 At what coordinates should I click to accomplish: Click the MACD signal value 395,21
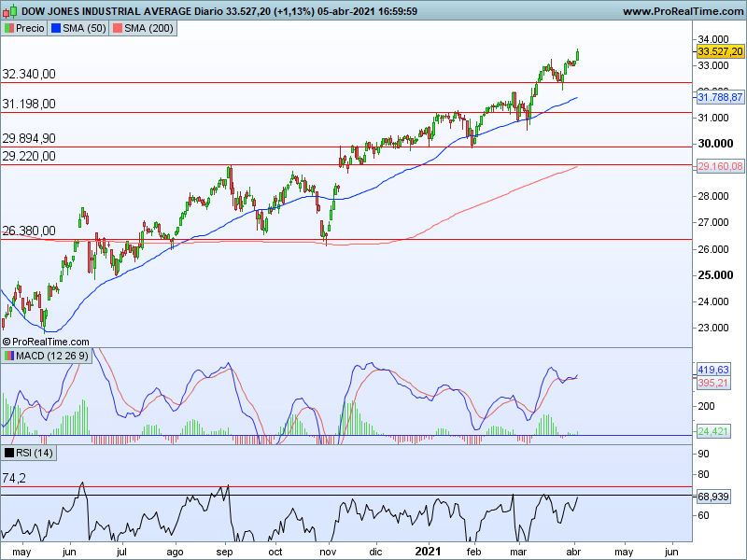[x=713, y=383]
